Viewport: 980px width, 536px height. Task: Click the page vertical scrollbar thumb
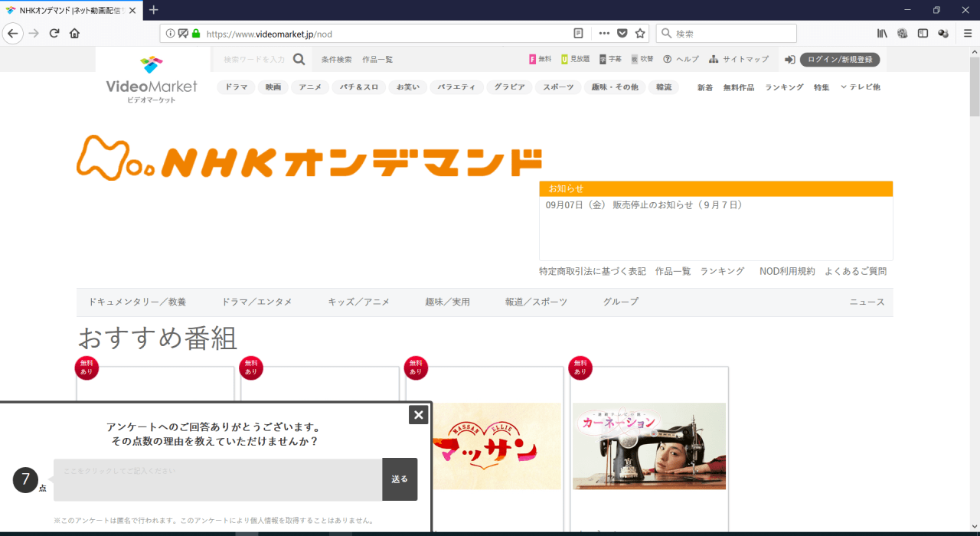(975, 86)
